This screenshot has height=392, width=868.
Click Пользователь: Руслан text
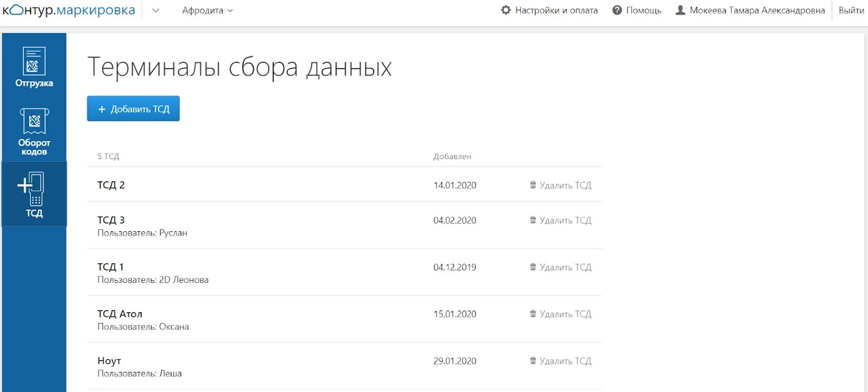click(142, 233)
